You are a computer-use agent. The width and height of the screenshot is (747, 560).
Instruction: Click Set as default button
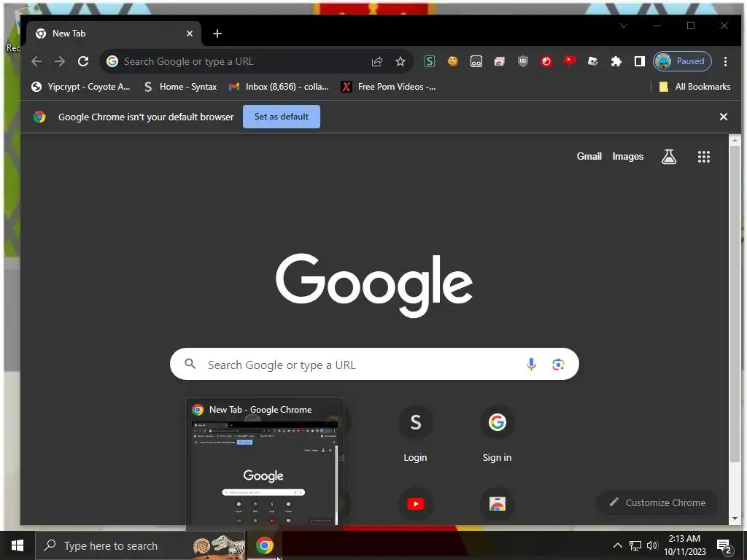point(282,117)
